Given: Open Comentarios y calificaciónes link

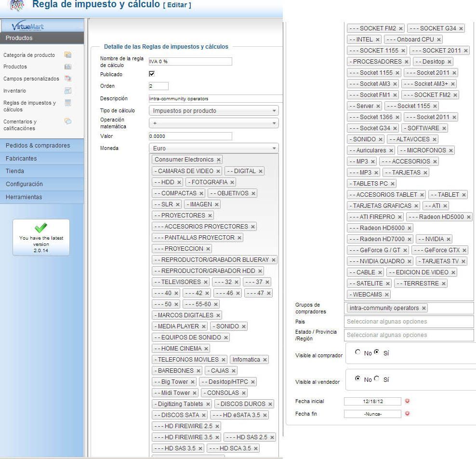Looking at the screenshot, I should (x=20, y=125).
